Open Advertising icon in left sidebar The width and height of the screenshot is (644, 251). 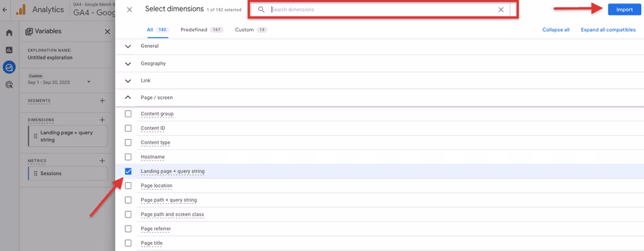(x=9, y=85)
